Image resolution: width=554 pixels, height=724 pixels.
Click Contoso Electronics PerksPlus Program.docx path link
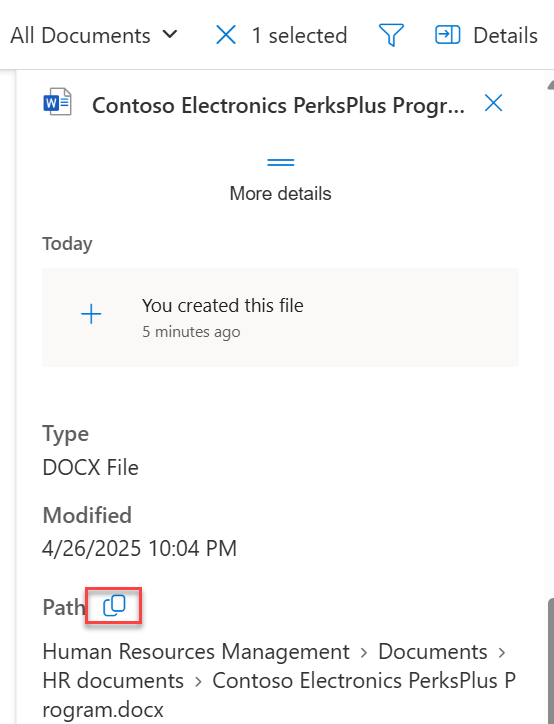[x=279, y=695]
